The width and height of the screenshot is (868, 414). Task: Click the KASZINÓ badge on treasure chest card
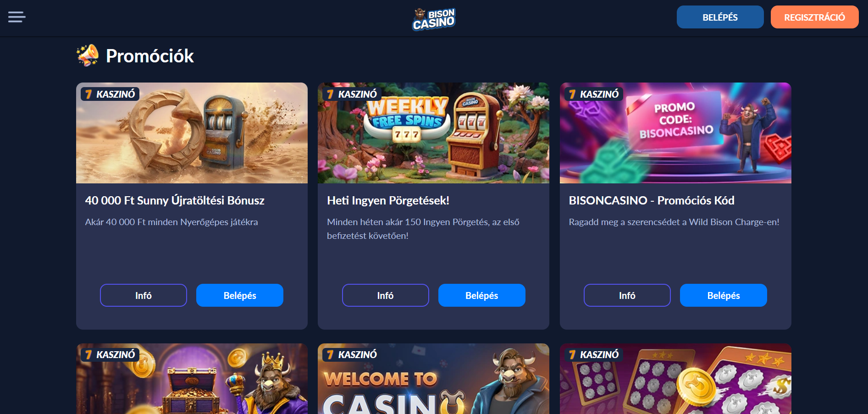click(x=110, y=354)
